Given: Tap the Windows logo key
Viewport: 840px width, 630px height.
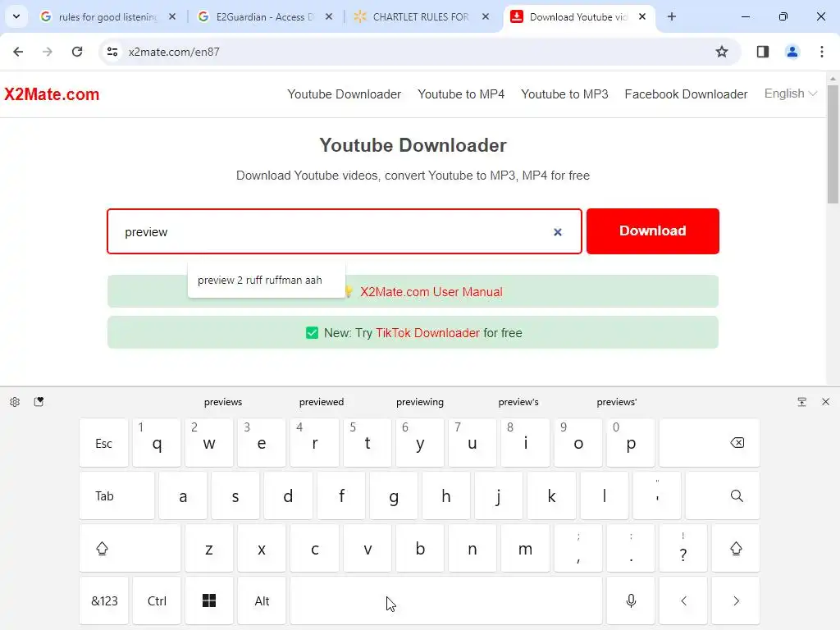Looking at the screenshot, I should pyautogui.click(x=209, y=601).
